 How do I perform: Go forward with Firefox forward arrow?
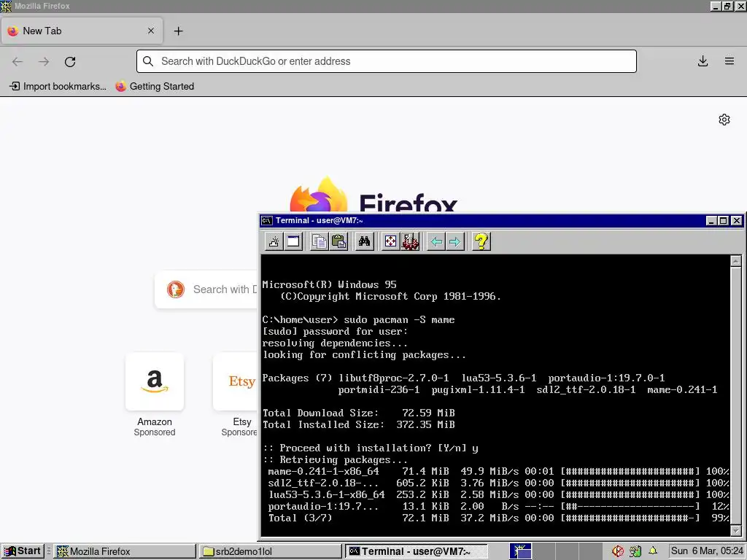[44, 61]
